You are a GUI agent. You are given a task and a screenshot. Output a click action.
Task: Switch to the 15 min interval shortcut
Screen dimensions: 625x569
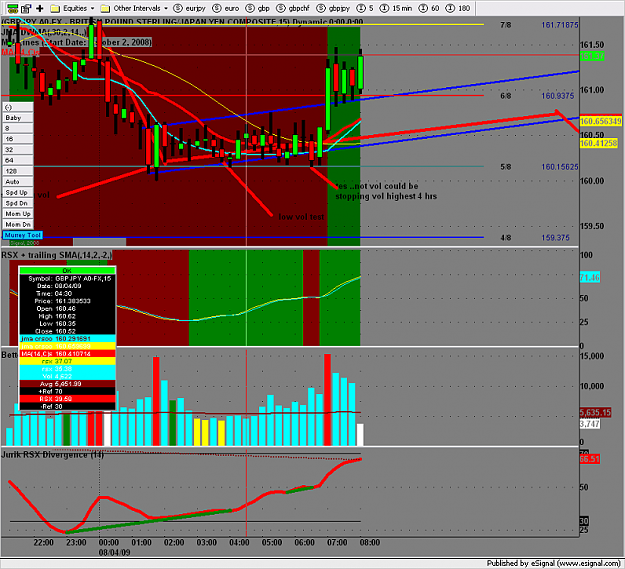click(396, 8)
